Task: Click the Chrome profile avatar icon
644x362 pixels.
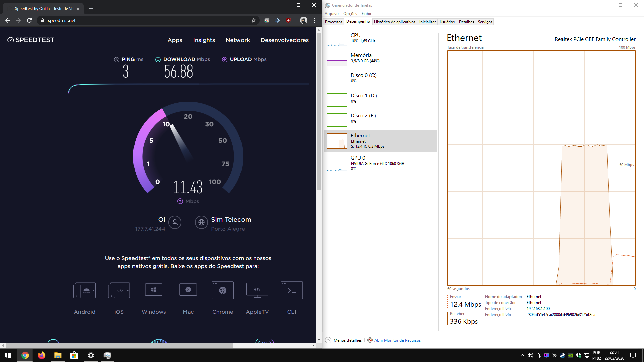Action: tap(304, 20)
